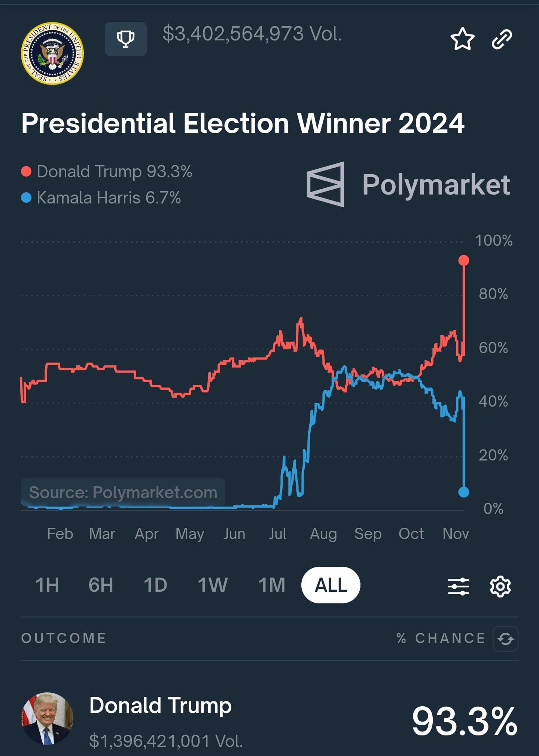Click the blue Harris endpoint on chart

click(464, 492)
